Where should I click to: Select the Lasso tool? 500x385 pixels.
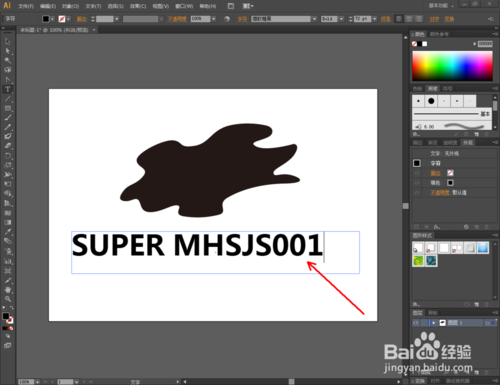coord(8,70)
